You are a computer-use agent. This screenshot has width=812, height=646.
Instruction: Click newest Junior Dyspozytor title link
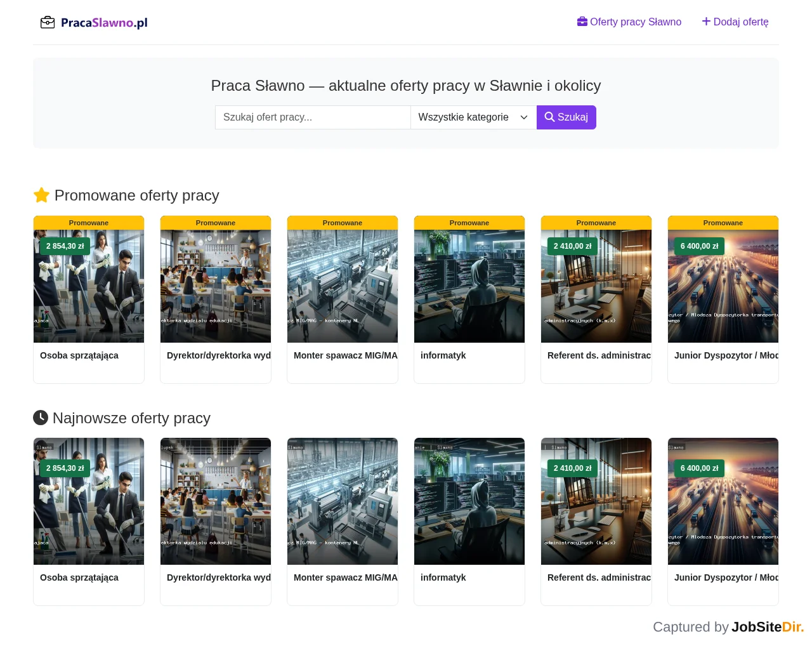726,577
